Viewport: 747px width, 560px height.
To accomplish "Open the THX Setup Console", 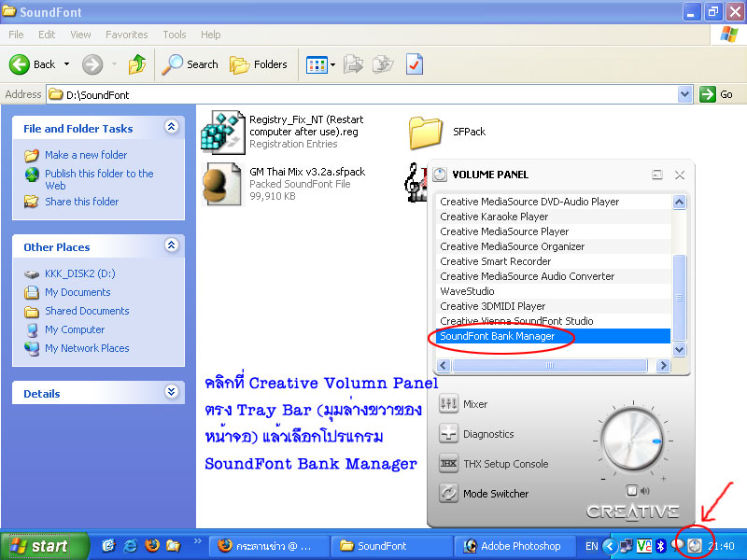I will [x=493, y=464].
